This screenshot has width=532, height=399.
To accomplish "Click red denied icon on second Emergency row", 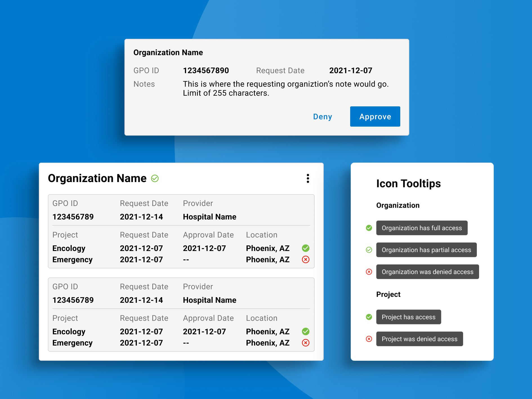I will [306, 343].
